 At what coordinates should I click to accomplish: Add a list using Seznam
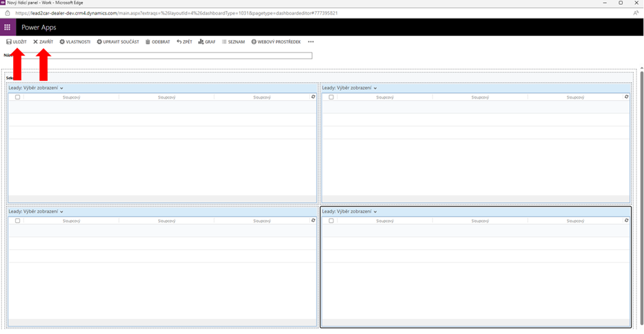pyautogui.click(x=233, y=42)
